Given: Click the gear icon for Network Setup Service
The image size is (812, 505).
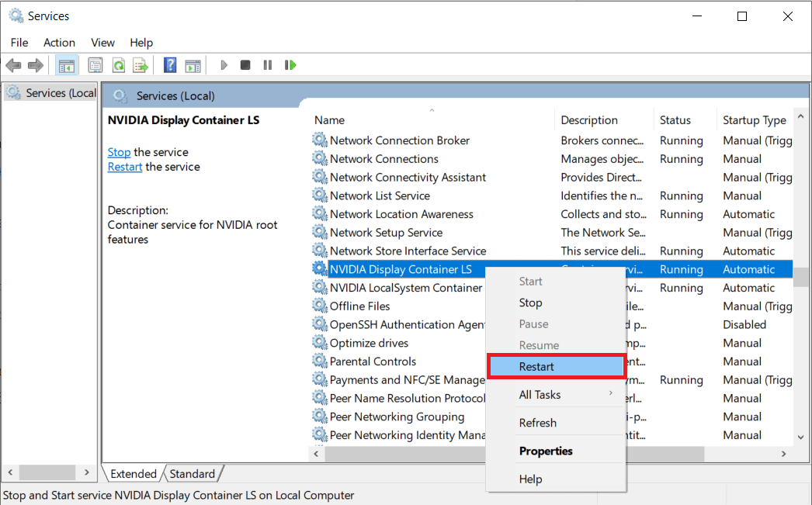Looking at the screenshot, I should pyautogui.click(x=320, y=232).
